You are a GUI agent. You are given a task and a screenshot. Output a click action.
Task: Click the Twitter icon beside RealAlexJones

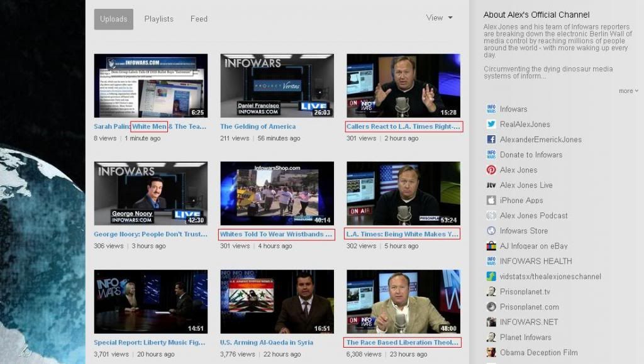[x=491, y=124]
